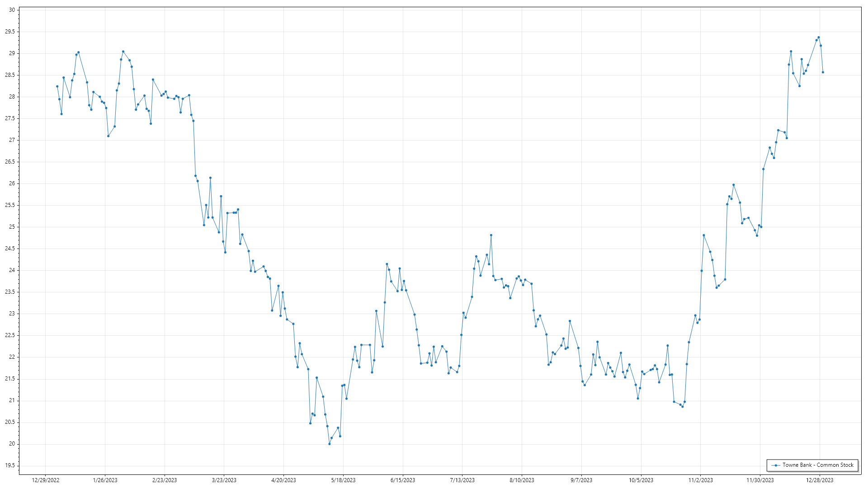Select the 4/20/2023 date tick label

[283, 480]
